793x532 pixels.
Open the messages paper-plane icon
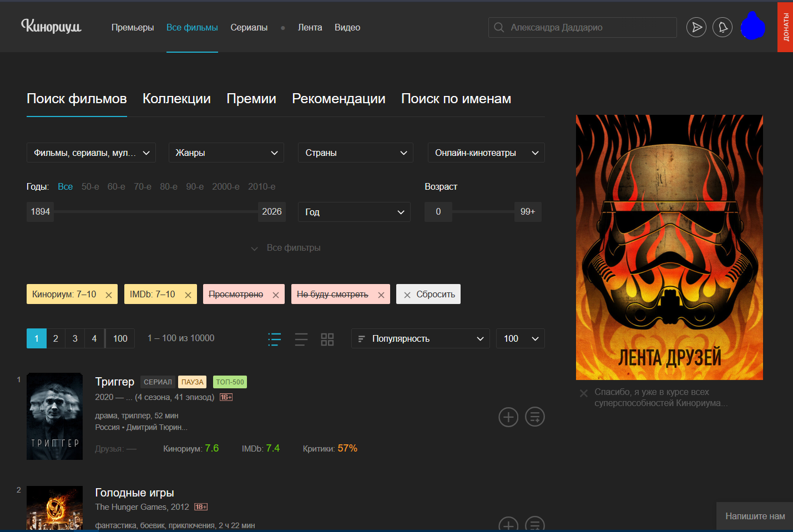click(696, 27)
